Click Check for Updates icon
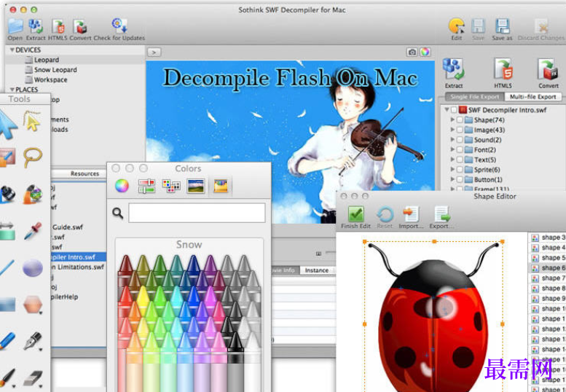Screen dimensions: 566x392 119,26
